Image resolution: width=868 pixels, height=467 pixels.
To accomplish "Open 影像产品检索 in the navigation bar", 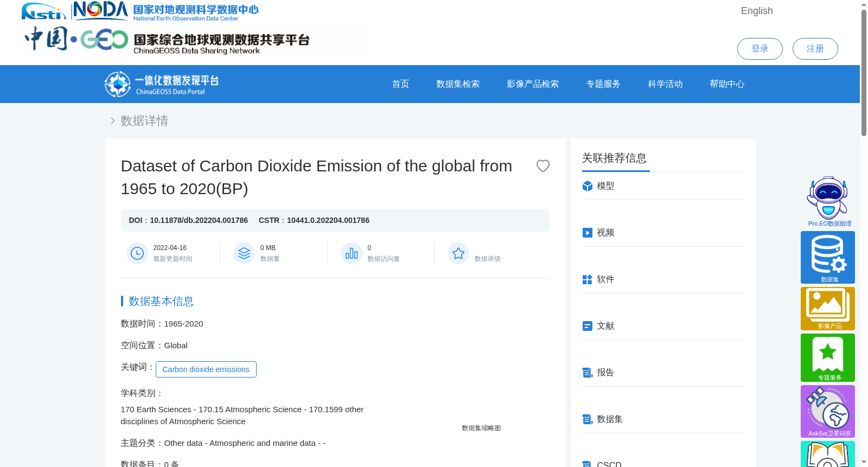I will point(533,84).
